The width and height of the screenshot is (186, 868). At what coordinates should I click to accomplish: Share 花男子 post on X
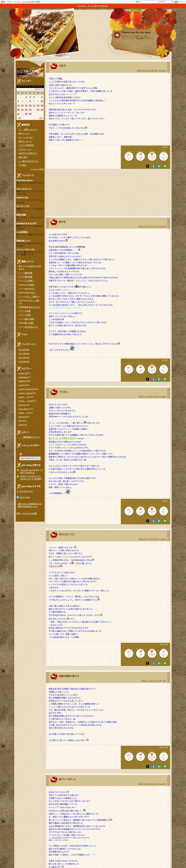147,166
